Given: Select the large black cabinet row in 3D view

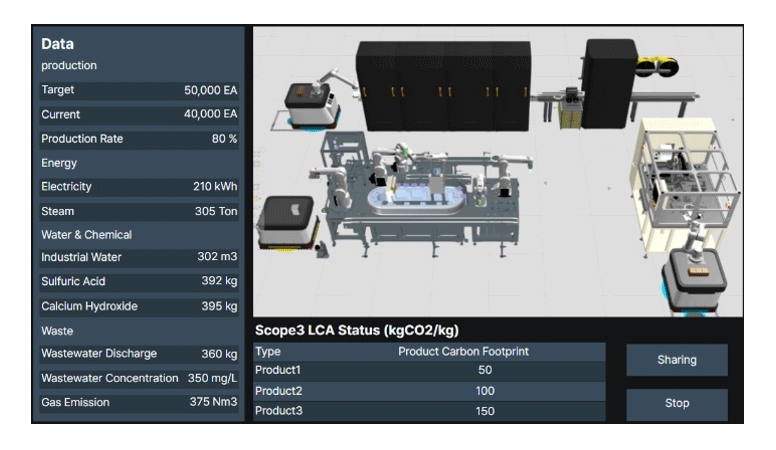Looking at the screenshot, I should [x=443, y=86].
